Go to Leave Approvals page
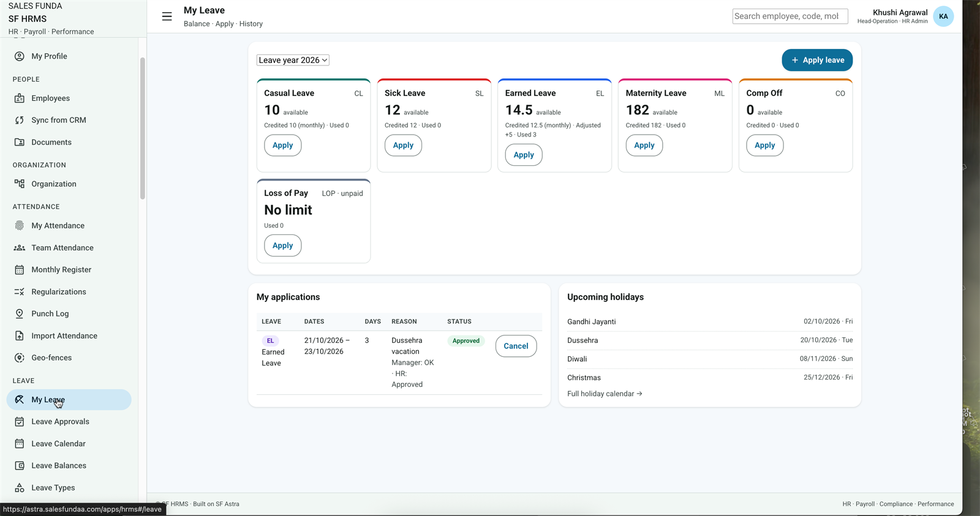This screenshot has height=516, width=980. 69,422
